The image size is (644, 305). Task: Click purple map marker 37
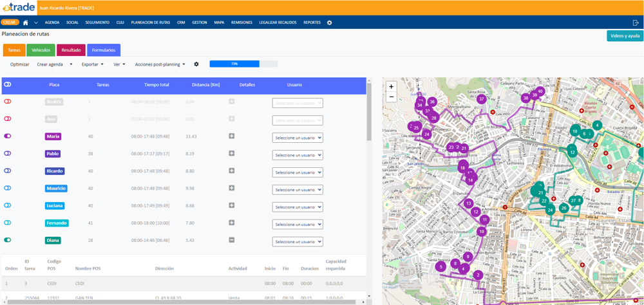(x=482, y=99)
